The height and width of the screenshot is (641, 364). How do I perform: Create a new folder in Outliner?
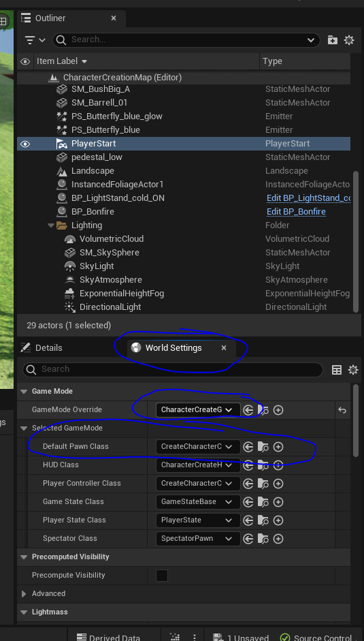pos(333,40)
